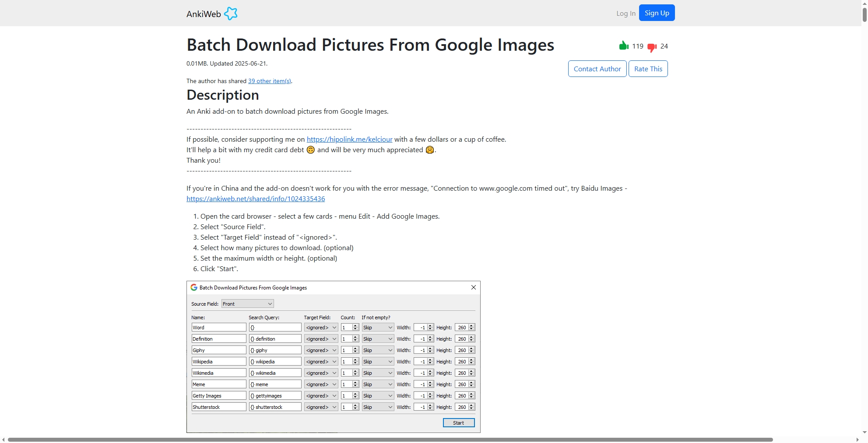Click step 'Select "Source Field".' in the list
868x443 pixels.
tap(233, 227)
